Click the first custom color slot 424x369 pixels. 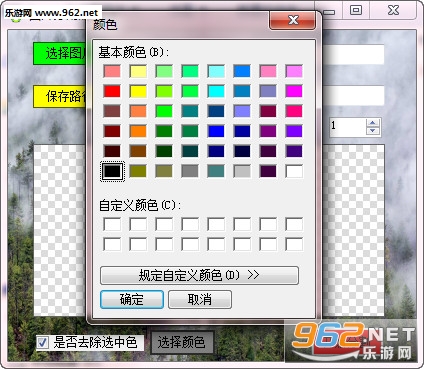112,224
